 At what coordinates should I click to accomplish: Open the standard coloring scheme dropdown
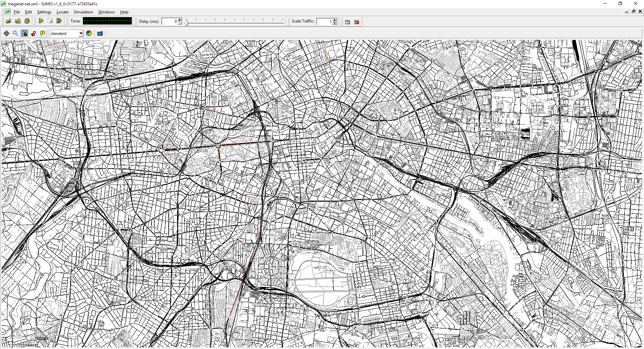(x=80, y=33)
